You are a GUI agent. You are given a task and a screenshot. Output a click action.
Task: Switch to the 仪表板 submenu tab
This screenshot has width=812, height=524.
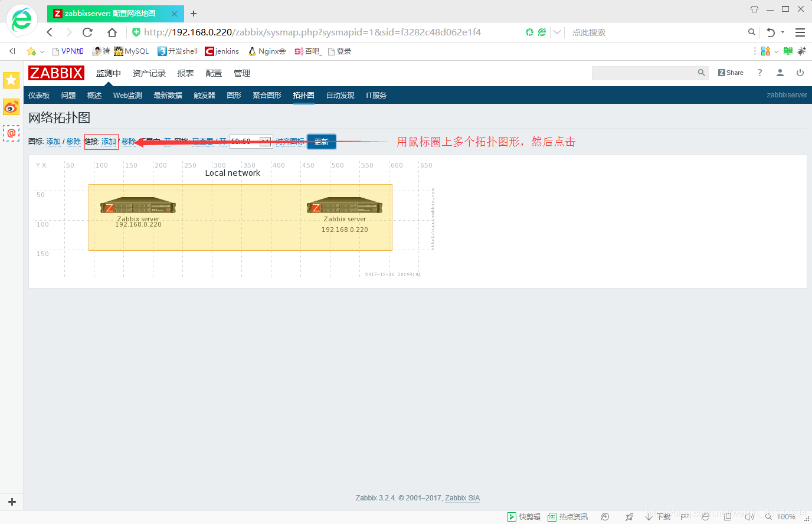click(39, 95)
